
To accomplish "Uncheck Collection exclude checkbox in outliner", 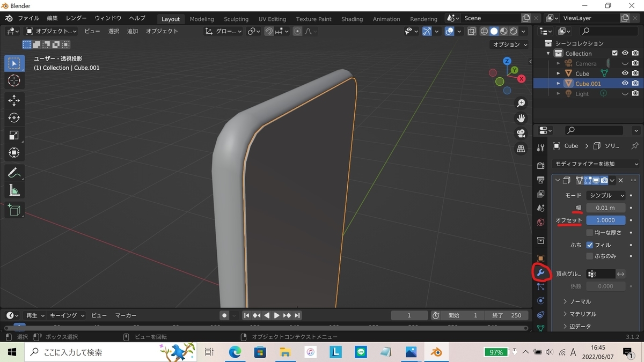I will [x=615, y=53].
